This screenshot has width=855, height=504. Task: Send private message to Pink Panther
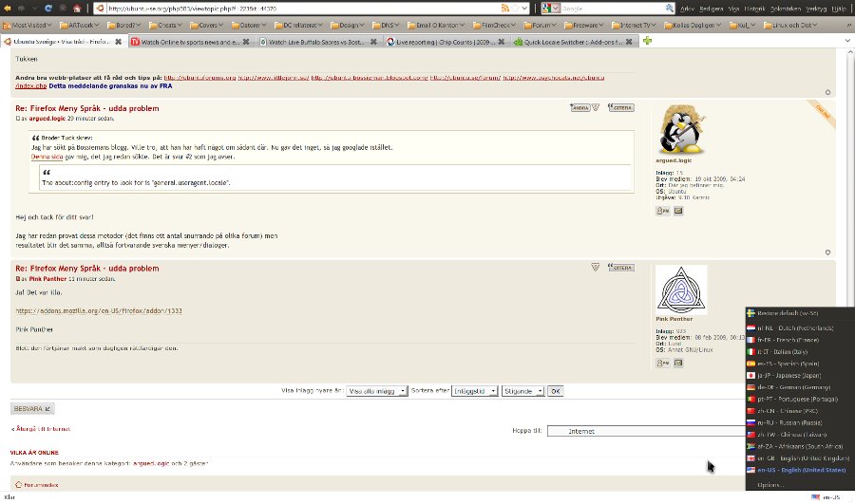pos(663,363)
